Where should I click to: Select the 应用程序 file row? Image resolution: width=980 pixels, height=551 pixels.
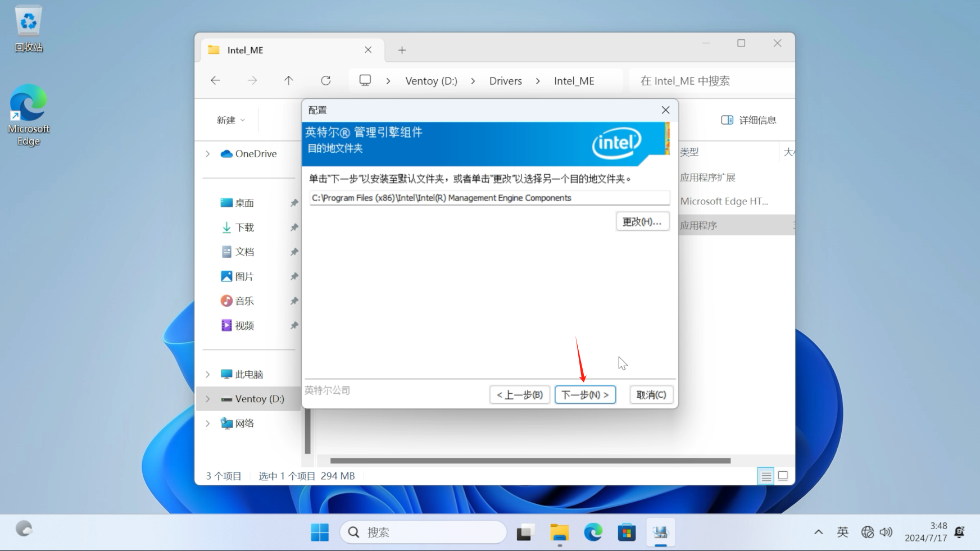click(736, 225)
